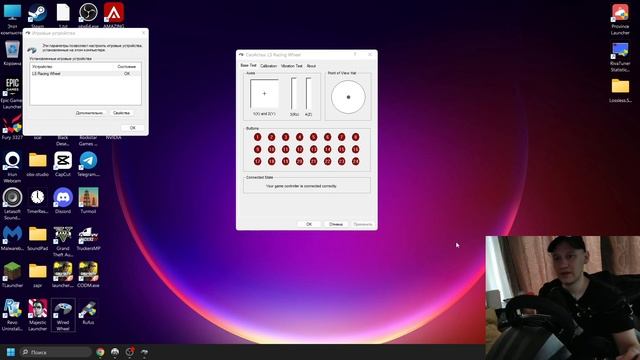640x360 pixels.
Task: Open the RivaTuner Statistics shortcut
Action: [x=620, y=58]
